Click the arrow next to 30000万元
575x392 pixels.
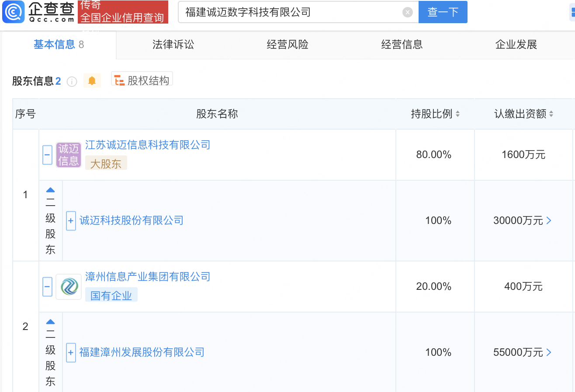tap(549, 221)
